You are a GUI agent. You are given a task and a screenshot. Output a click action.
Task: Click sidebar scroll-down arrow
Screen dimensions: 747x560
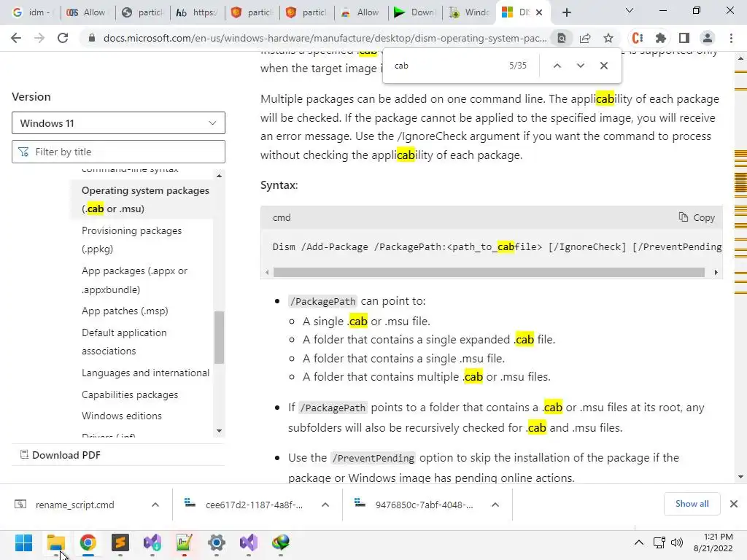(x=219, y=430)
